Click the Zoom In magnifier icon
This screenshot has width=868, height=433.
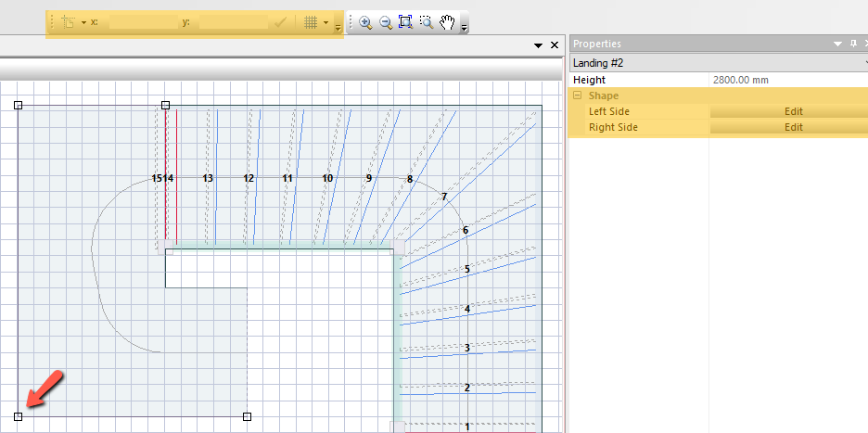click(365, 23)
